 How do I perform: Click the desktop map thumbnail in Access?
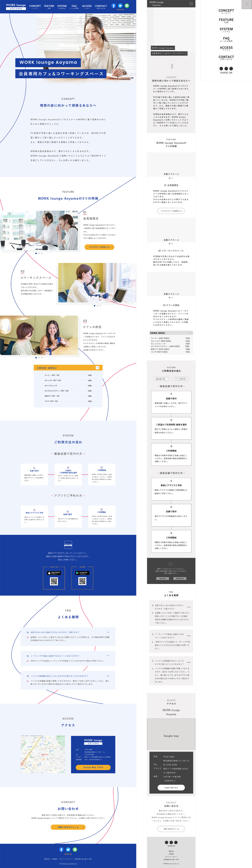(x=43, y=754)
